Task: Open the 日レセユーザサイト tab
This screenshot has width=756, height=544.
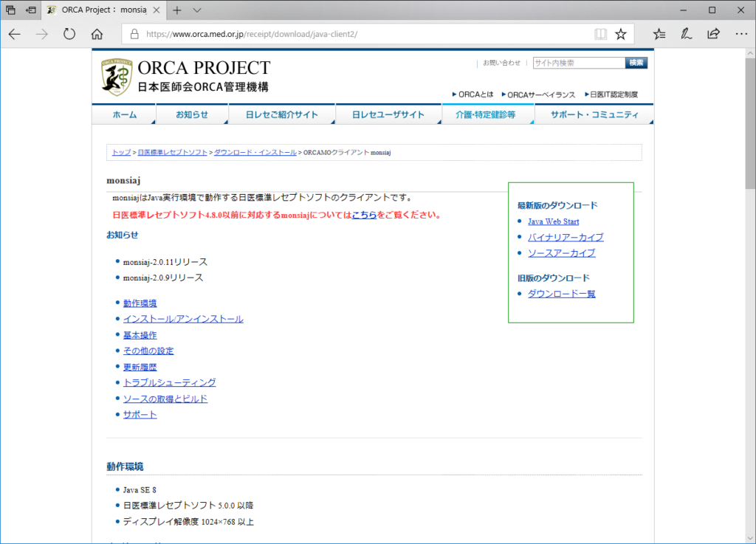Action: point(388,114)
